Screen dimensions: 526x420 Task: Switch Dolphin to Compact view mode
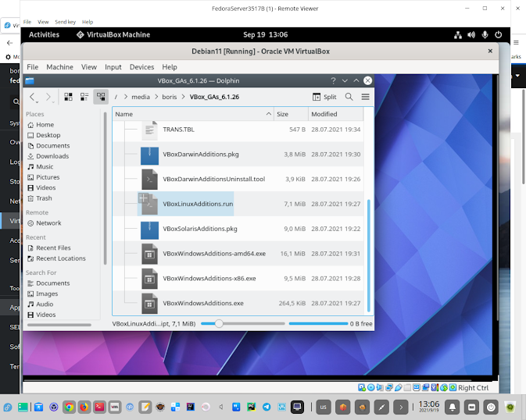tap(84, 97)
